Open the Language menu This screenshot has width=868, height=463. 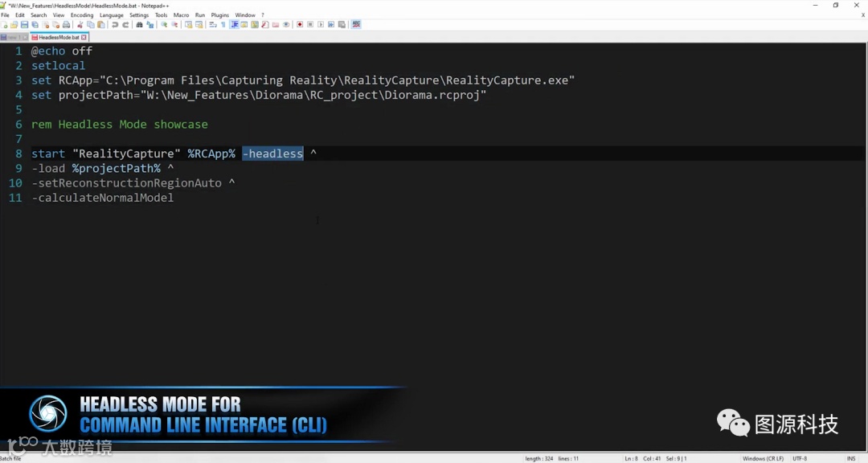(x=111, y=15)
